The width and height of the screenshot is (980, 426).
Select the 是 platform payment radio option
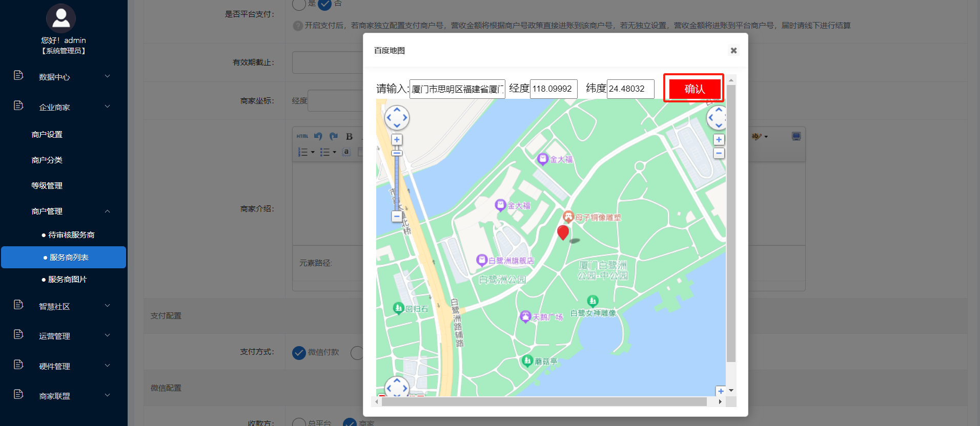[x=299, y=5]
